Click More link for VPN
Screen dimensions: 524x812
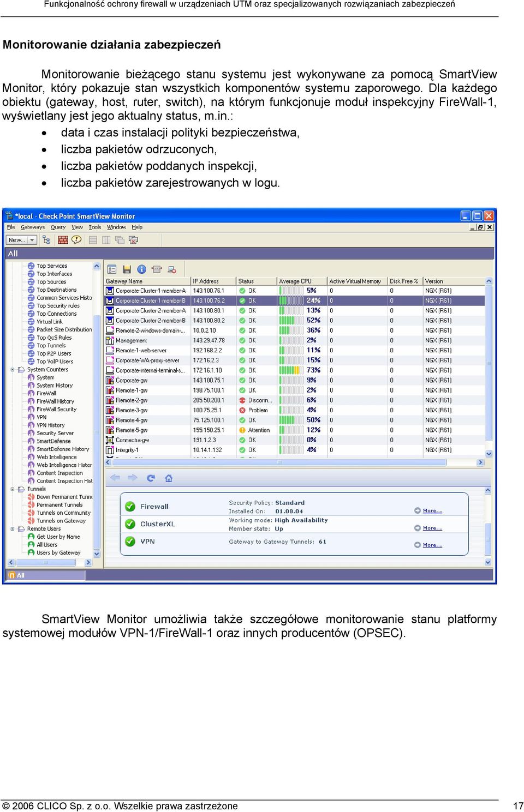point(432,545)
